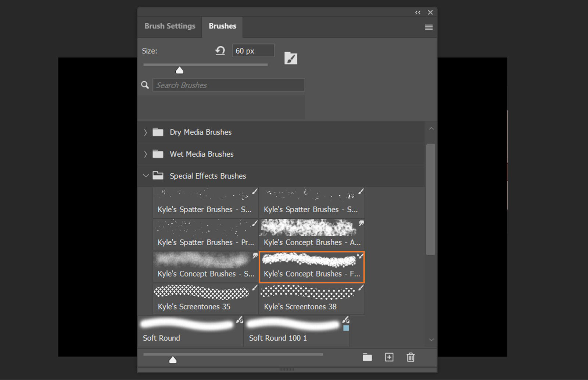
Task: Collapse the Special Effects Brushes folder
Action: tap(146, 176)
